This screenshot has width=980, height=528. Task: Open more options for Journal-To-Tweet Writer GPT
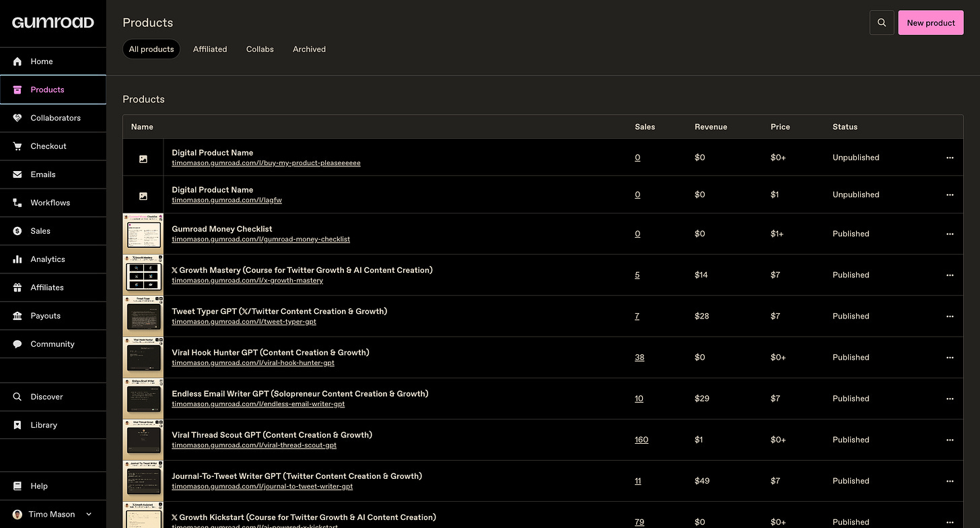pos(950,481)
